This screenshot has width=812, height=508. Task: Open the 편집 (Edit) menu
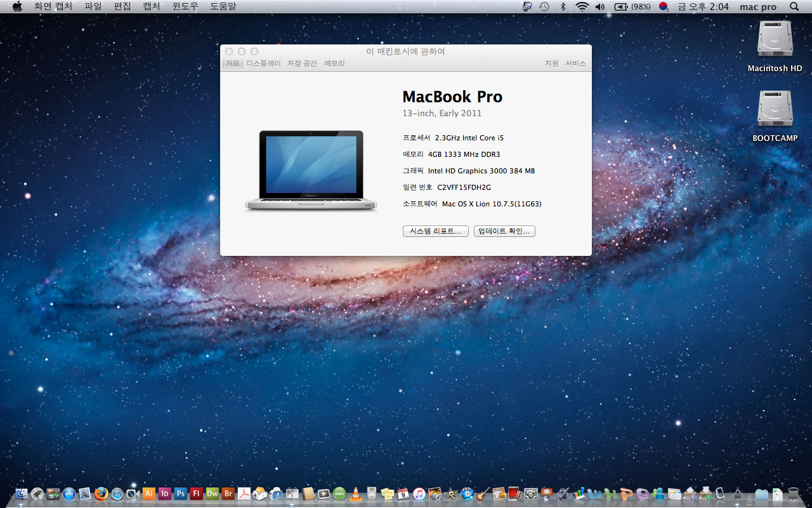tap(122, 6)
